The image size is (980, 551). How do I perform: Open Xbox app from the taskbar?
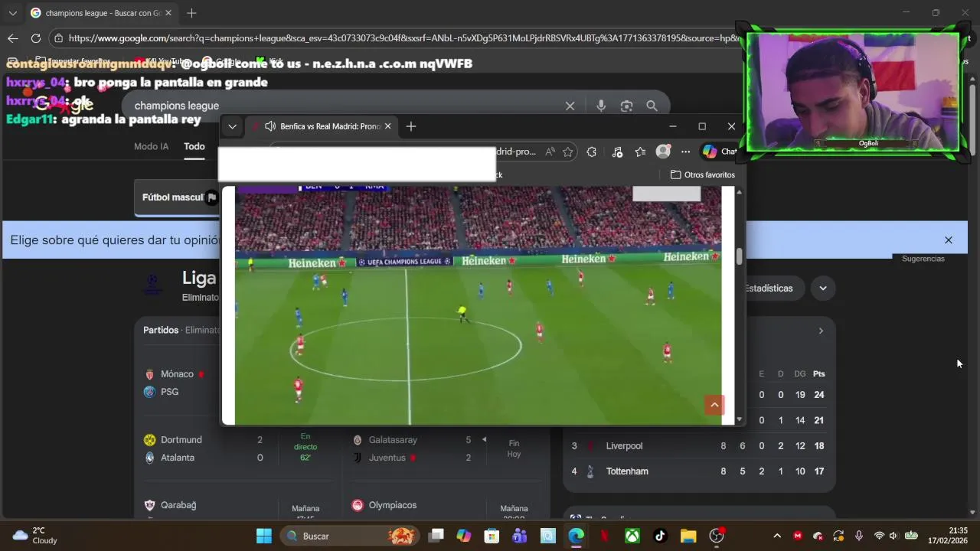tap(632, 536)
